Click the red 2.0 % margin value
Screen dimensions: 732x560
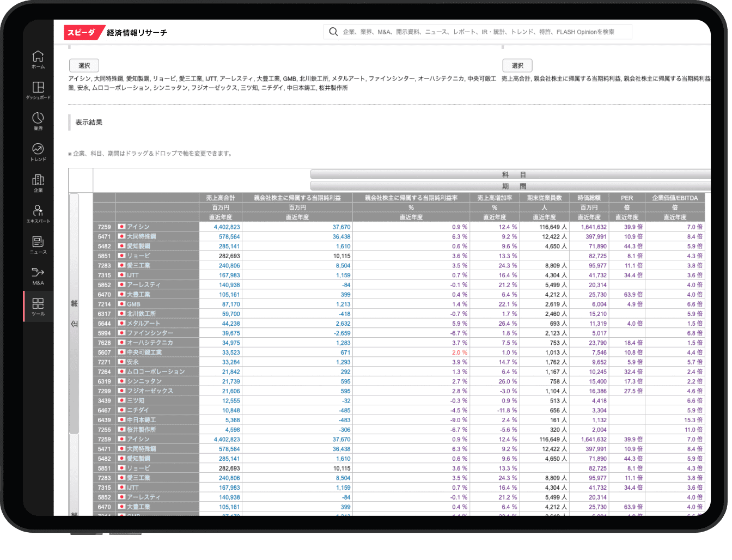[x=460, y=352]
